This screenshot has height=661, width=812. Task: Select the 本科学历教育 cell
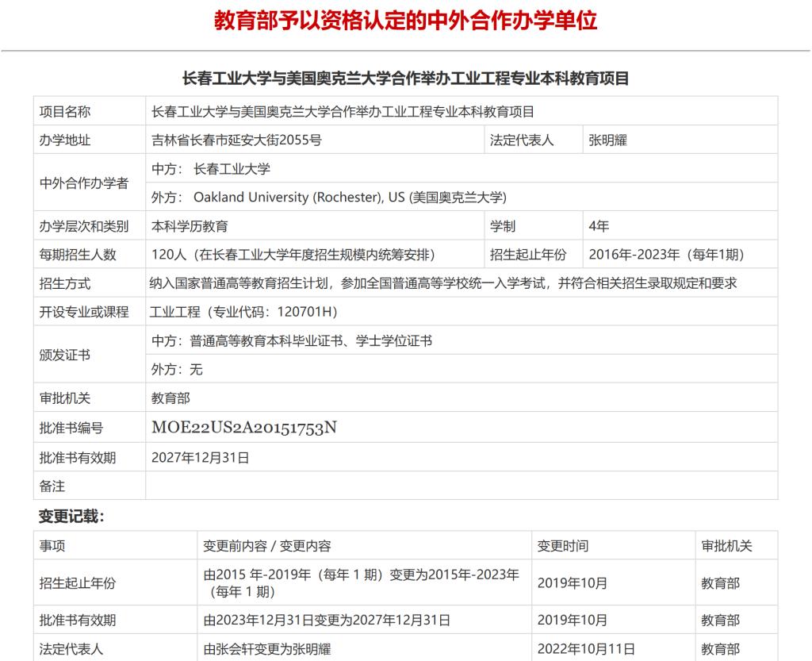pyautogui.click(x=190, y=226)
